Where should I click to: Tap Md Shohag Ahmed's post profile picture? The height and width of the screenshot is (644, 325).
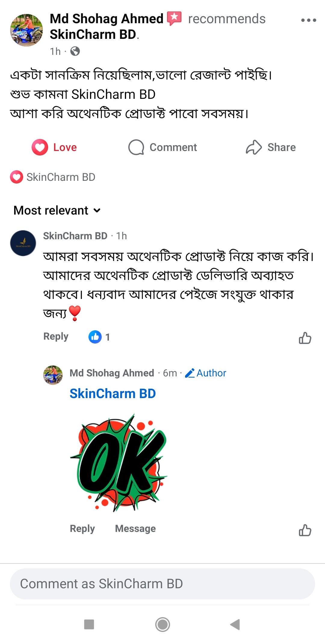pos(26,30)
